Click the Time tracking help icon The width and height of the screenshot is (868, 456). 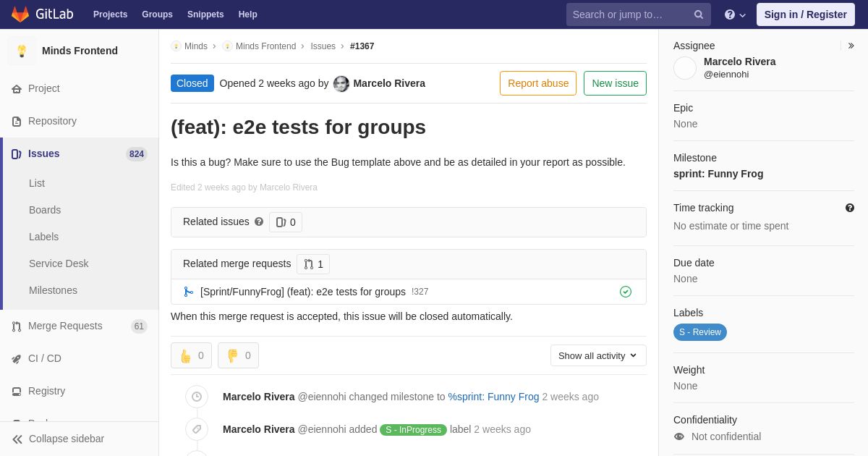click(850, 208)
